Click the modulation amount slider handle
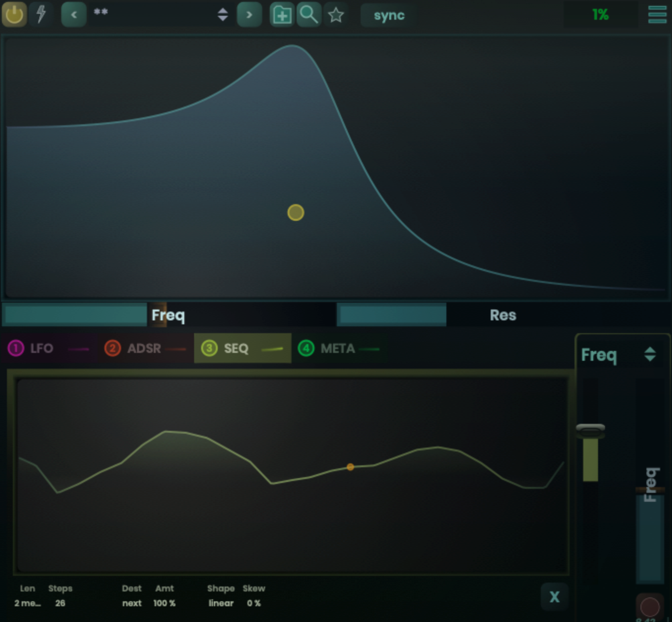Viewport: 672px width, 622px height. [590, 431]
